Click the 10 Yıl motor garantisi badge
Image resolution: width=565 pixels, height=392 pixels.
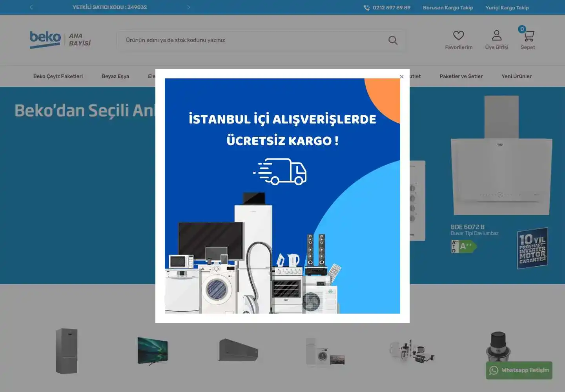(x=532, y=249)
